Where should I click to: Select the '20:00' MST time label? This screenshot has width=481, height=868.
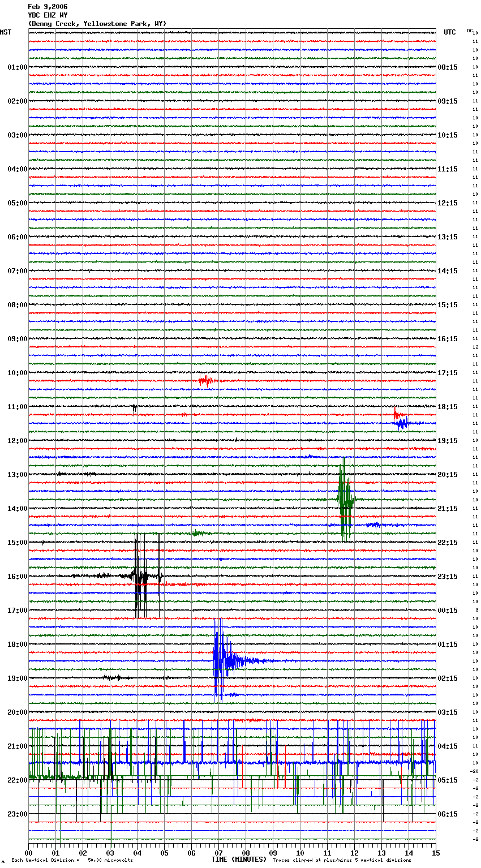[x=18, y=712]
